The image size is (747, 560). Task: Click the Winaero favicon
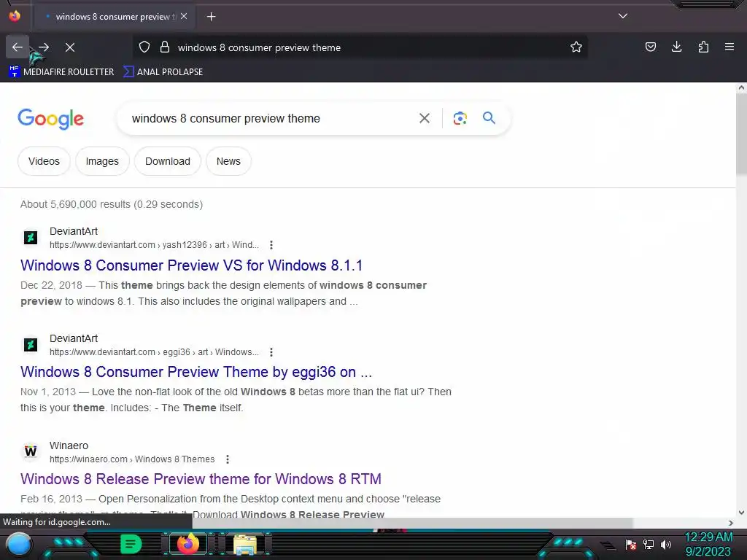click(x=31, y=451)
